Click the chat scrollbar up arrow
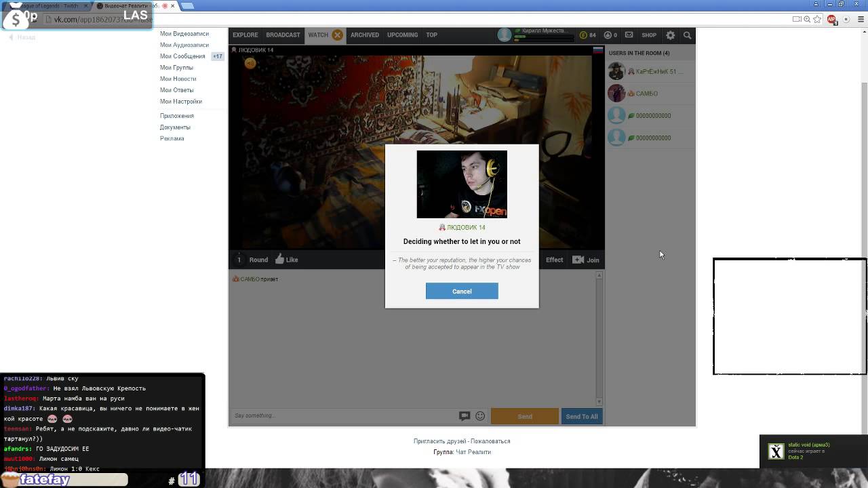 coord(599,275)
